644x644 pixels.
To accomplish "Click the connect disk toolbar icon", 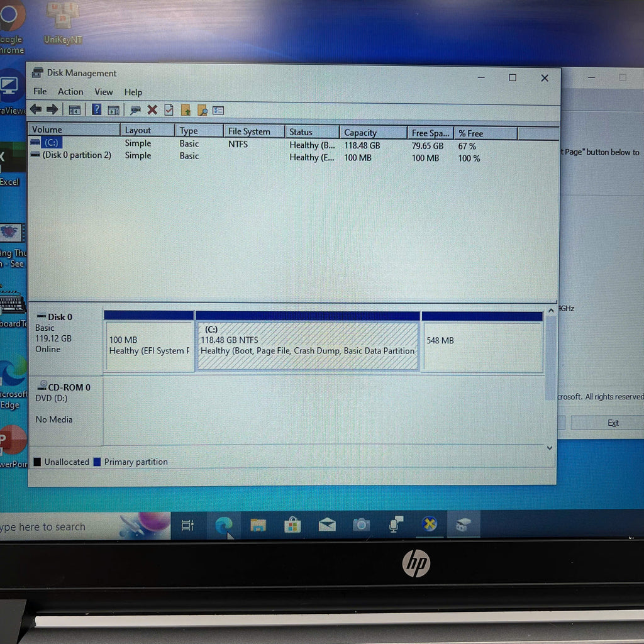I will 135,110.
